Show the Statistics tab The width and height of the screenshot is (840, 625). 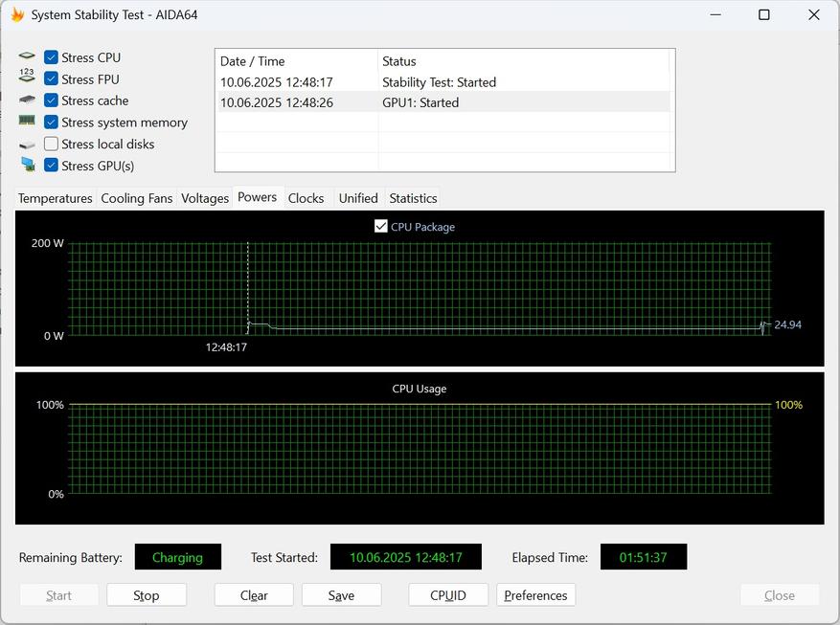click(x=413, y=198)
